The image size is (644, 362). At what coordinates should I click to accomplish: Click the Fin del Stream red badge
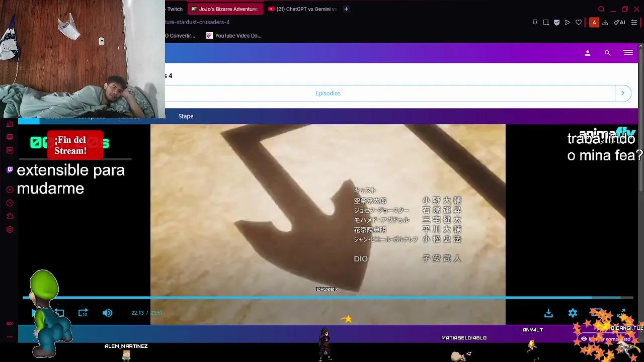coord(75,145)
